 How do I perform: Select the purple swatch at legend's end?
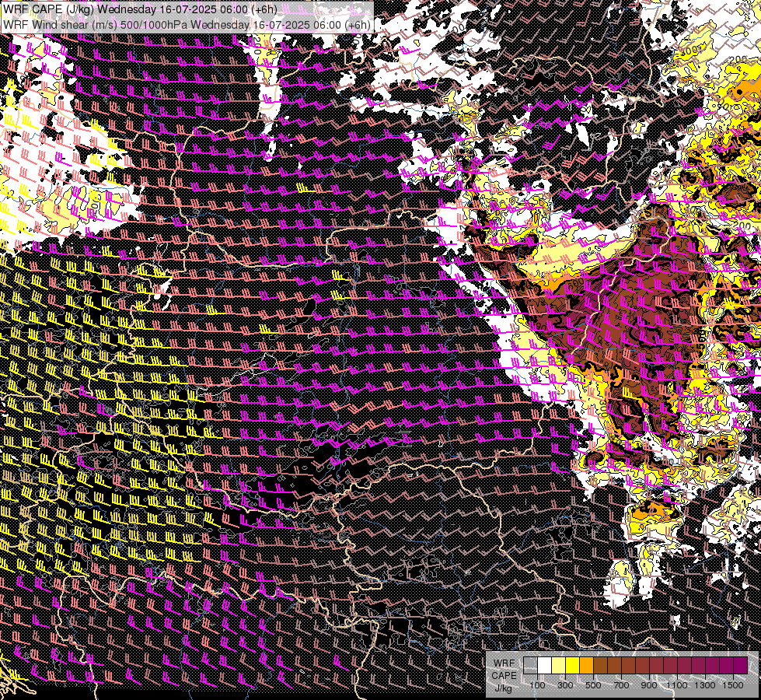740,666
